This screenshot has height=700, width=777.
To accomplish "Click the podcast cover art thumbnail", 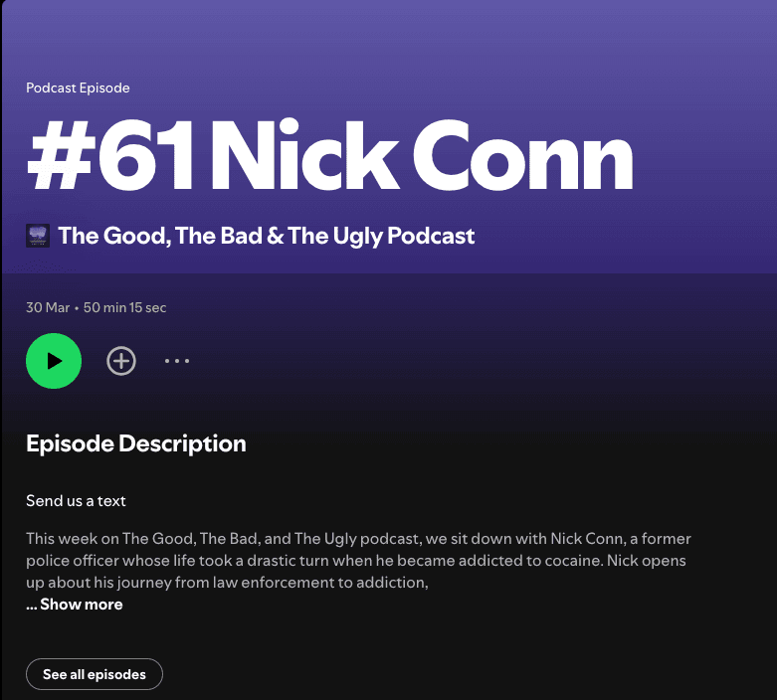I will click(38, 236).
